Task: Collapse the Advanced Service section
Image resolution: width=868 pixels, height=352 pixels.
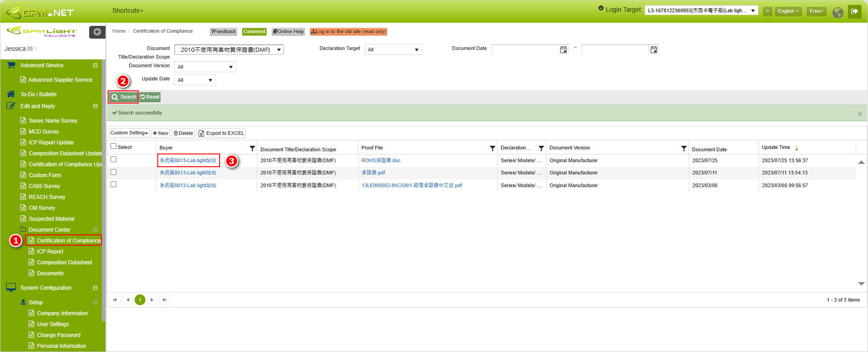Action: (x=95, y=65)
